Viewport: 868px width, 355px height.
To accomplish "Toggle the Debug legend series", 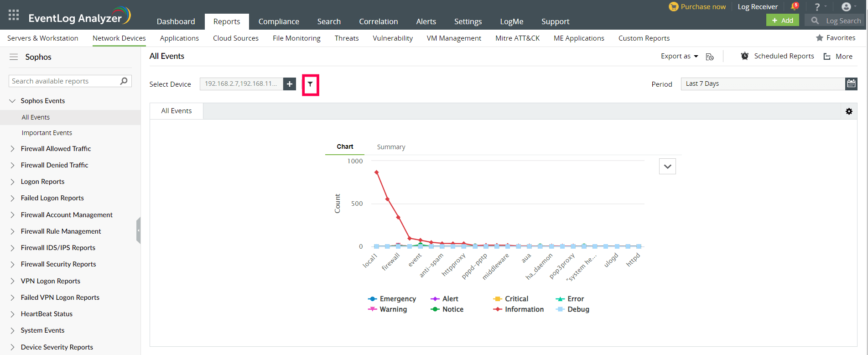I will tap(572, 309).
